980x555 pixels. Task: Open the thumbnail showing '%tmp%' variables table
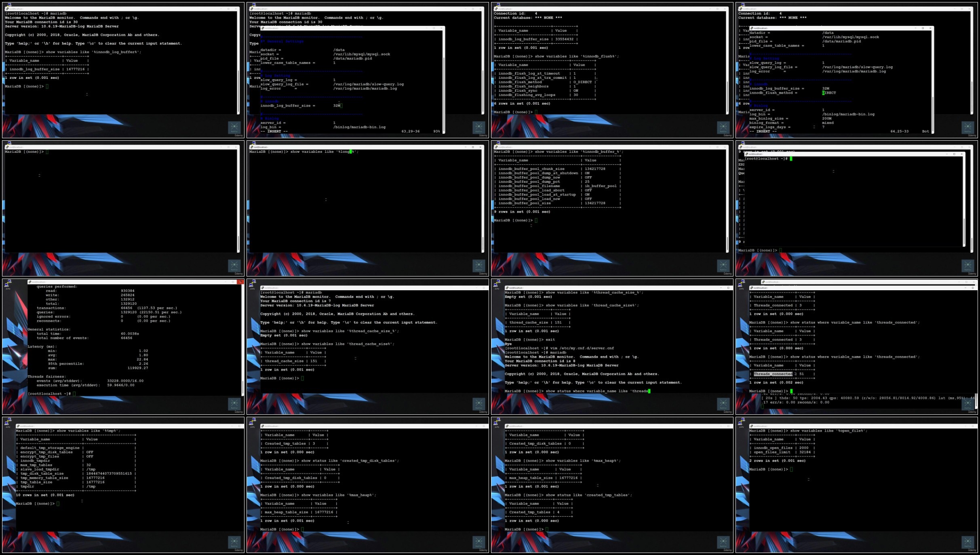(x=123, y=485)
